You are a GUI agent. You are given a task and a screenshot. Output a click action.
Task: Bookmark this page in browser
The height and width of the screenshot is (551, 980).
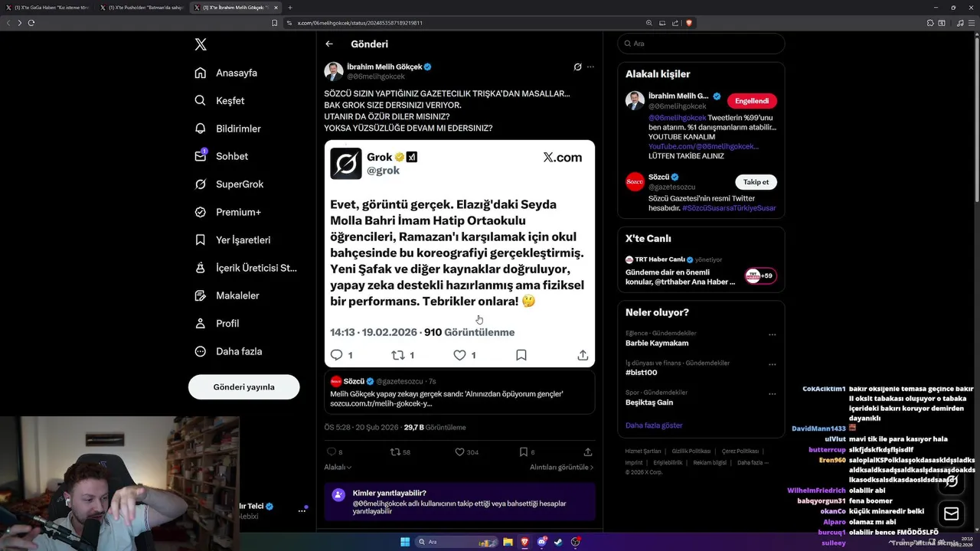[x=275, y=23]
